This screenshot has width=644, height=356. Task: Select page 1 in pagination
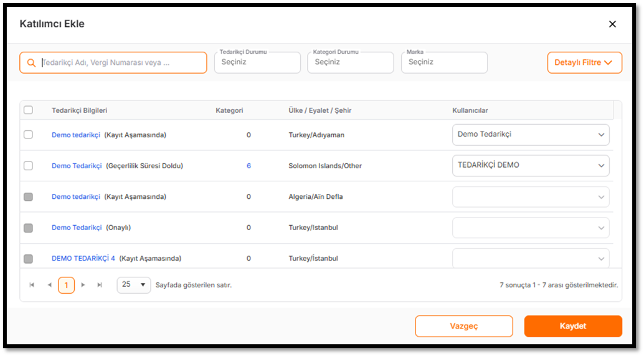(x=66, y=285)
